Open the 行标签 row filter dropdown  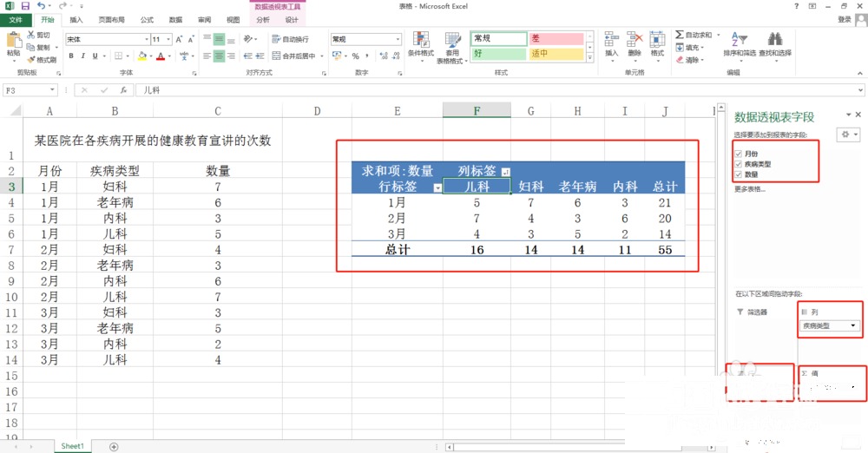[x=437, y=188]
